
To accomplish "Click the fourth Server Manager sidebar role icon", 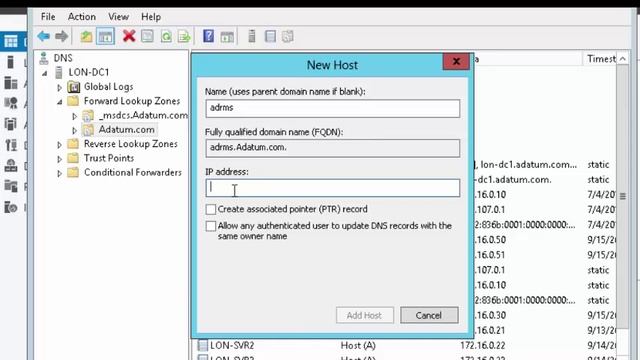I will click(x=11, y=103).
